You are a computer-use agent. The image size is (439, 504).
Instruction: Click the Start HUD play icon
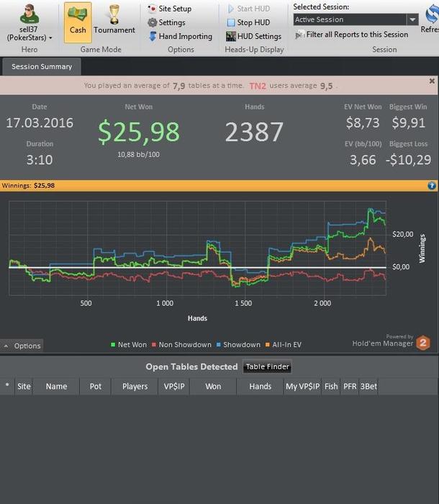coord(231,9)
